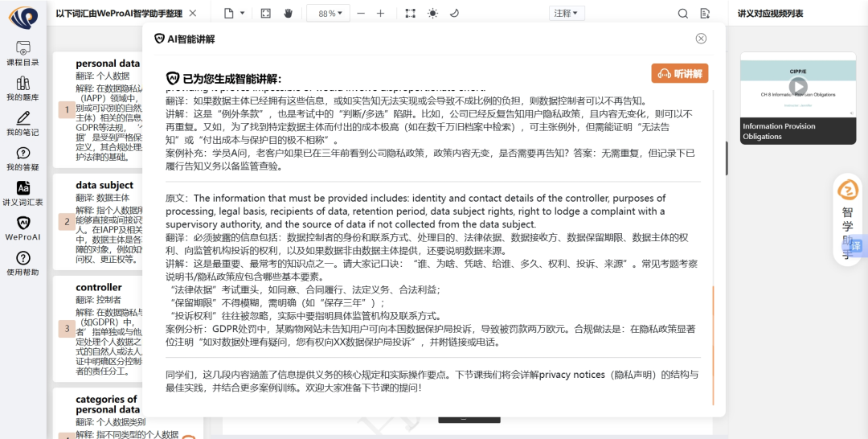Select 'categories of personal data' entry
The width and height of the screenshot is (868, 439).
108,404
